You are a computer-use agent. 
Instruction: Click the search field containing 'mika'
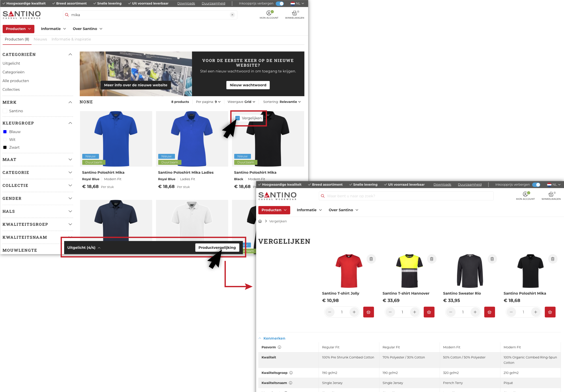(x=150, y=15)
